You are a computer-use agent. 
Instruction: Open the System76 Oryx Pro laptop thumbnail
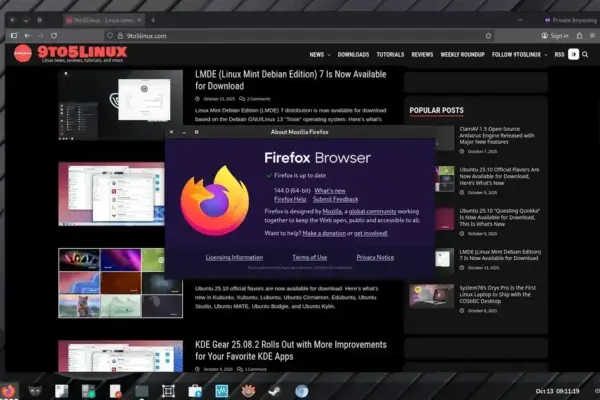click(432, 296)
